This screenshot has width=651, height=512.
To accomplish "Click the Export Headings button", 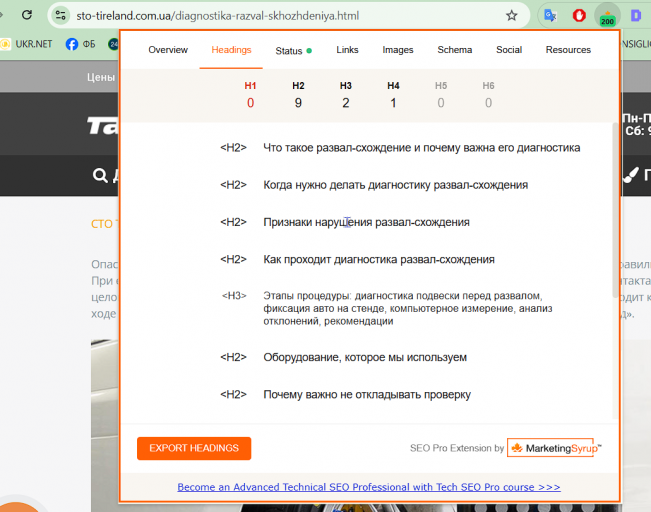I will 194,448.
